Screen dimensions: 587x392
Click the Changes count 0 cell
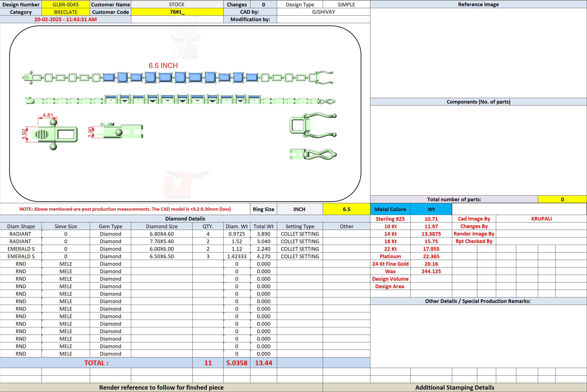click(x=263, y=4)
